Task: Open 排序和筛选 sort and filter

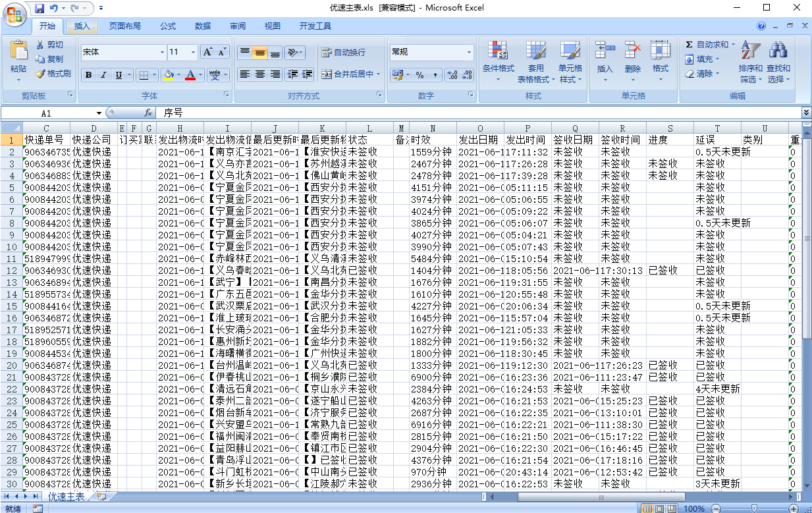Action: [751, 62]
